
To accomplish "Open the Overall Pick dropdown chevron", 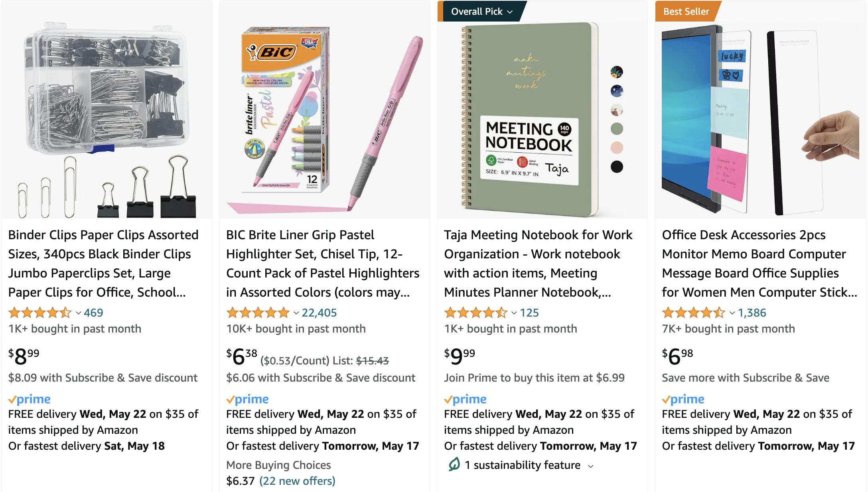I will click(x=509, y=11).
